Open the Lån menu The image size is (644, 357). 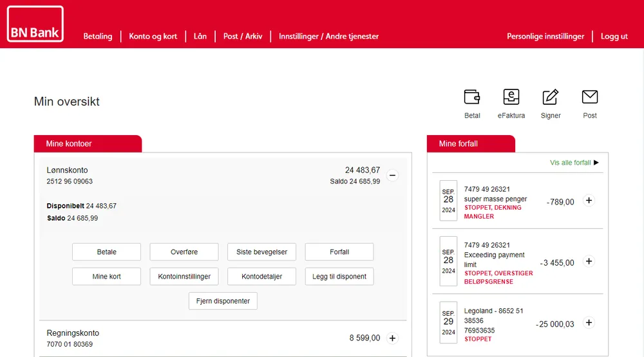[200, 37]
